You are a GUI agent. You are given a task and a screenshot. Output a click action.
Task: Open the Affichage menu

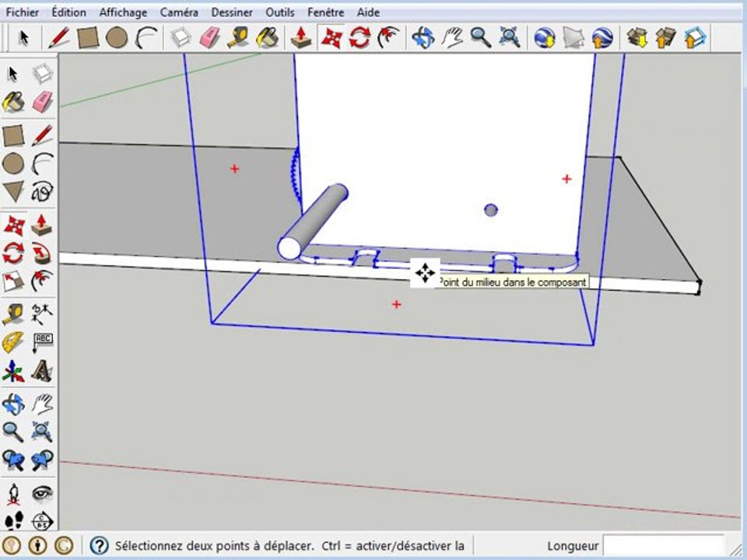click(x=123, y=12)
